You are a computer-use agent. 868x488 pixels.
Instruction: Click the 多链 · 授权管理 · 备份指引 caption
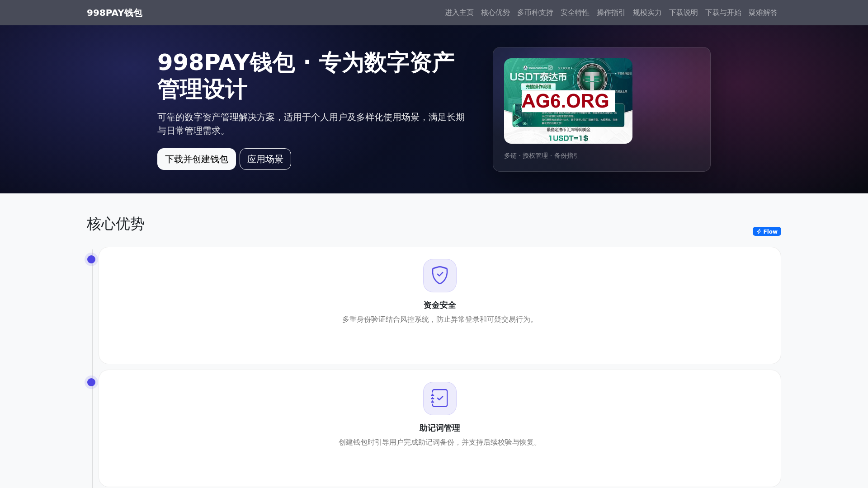pos(542,155)
